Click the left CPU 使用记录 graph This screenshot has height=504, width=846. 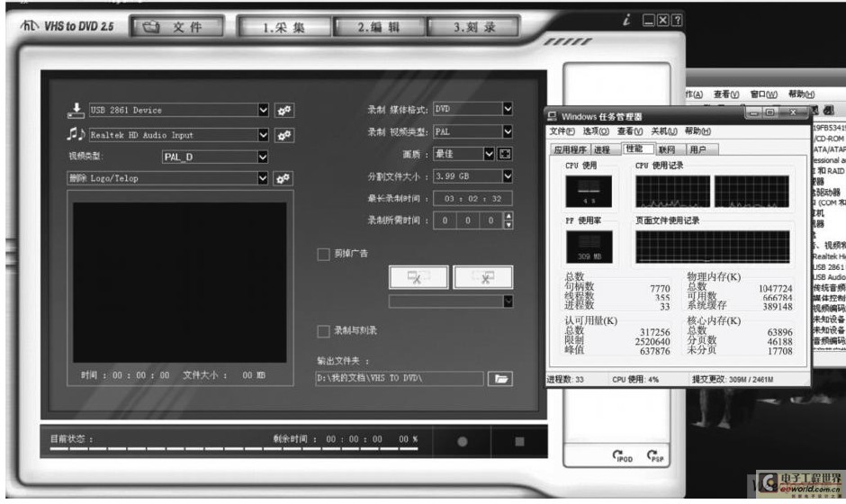(x=673, y=191)
